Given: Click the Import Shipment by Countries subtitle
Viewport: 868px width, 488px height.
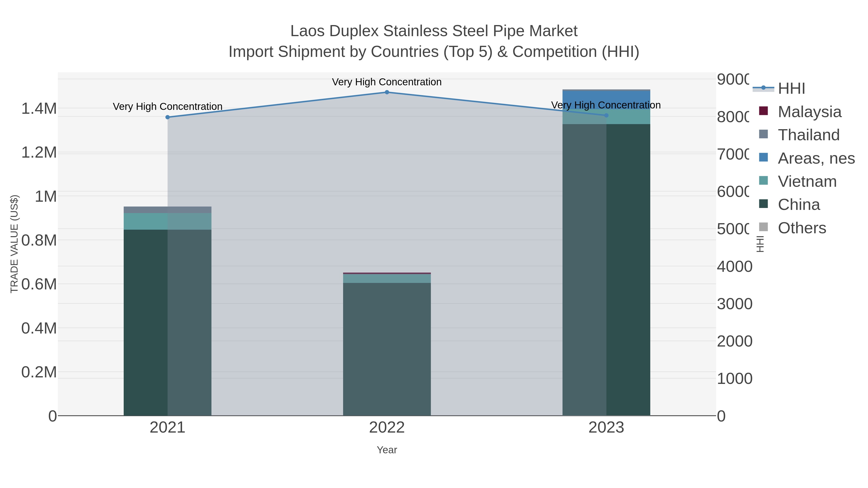Looking at the screenshot, I should (434, 52).
